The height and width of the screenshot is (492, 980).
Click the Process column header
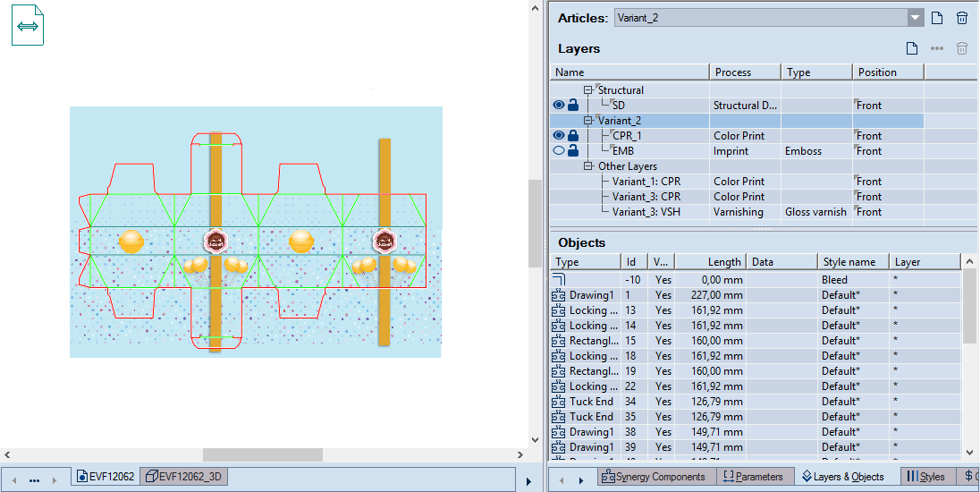click(x=733, y=72)
